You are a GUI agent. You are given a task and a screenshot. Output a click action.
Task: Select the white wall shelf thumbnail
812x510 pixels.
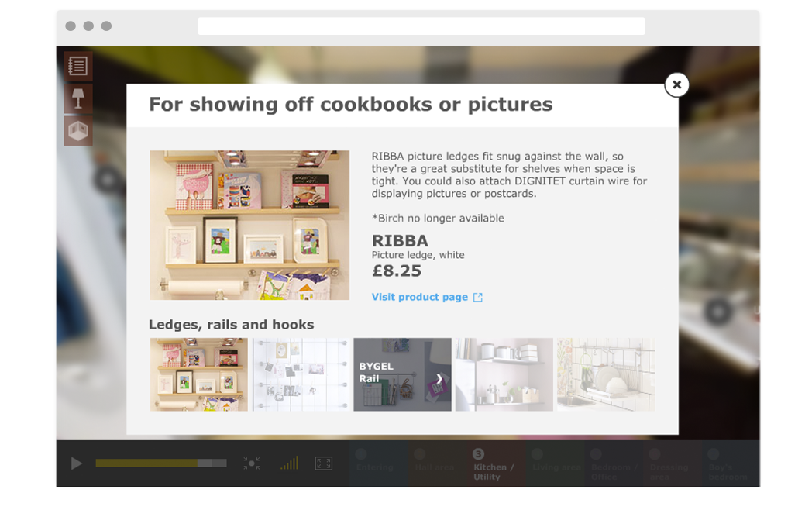(x=504, y=374)
